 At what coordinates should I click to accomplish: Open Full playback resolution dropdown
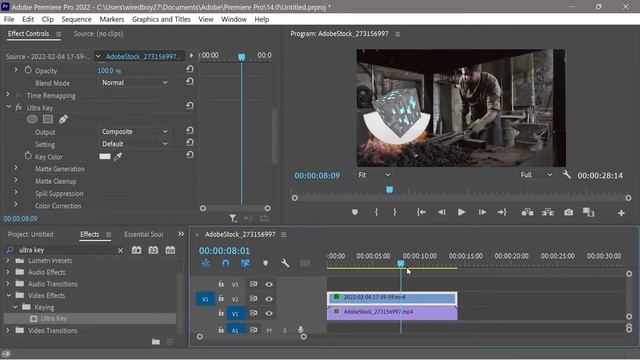(x=536, y=175)
